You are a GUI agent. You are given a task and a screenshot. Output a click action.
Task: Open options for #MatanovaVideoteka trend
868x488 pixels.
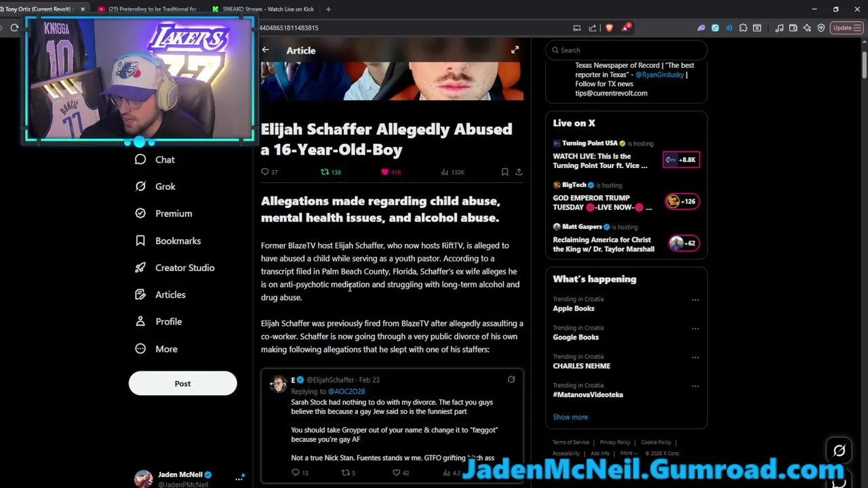pos(695,386)
